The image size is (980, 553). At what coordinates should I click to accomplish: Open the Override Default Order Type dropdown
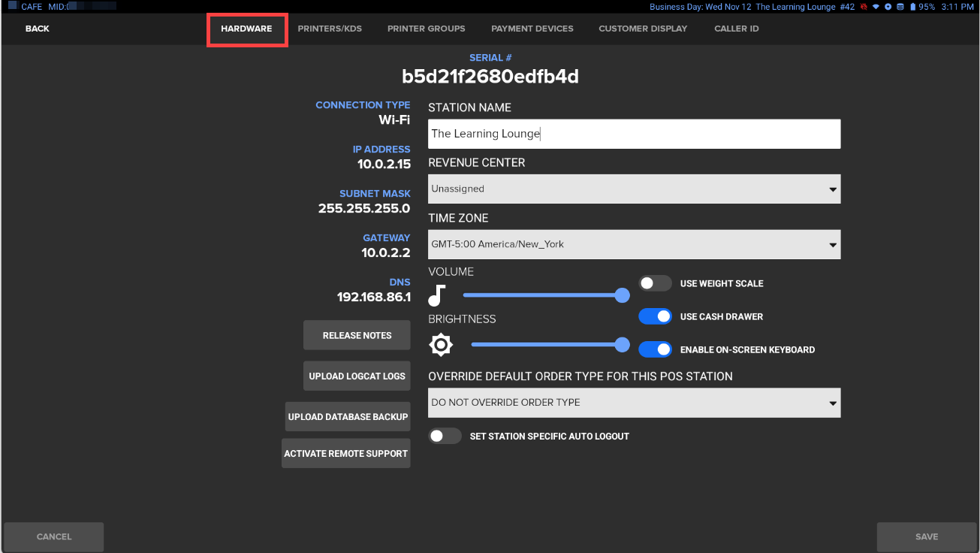click(x=634, y=403)
